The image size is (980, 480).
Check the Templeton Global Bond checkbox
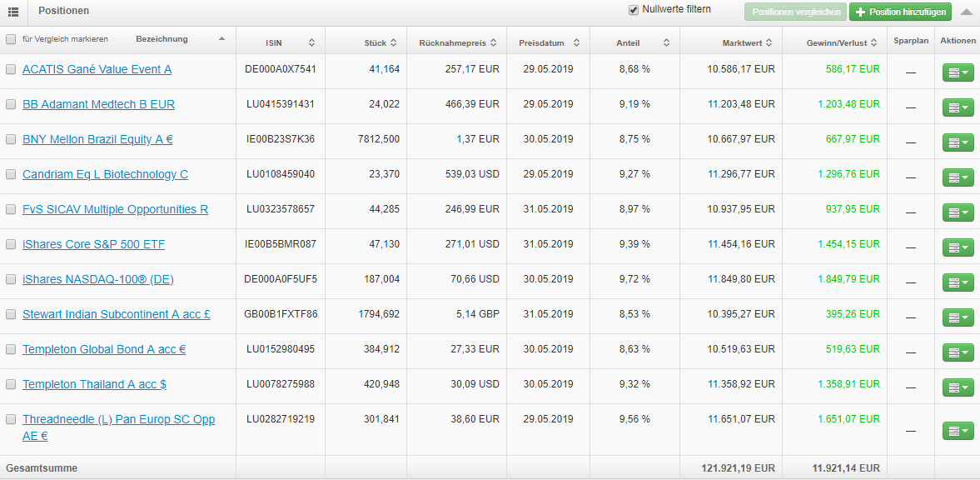point(11,350)
